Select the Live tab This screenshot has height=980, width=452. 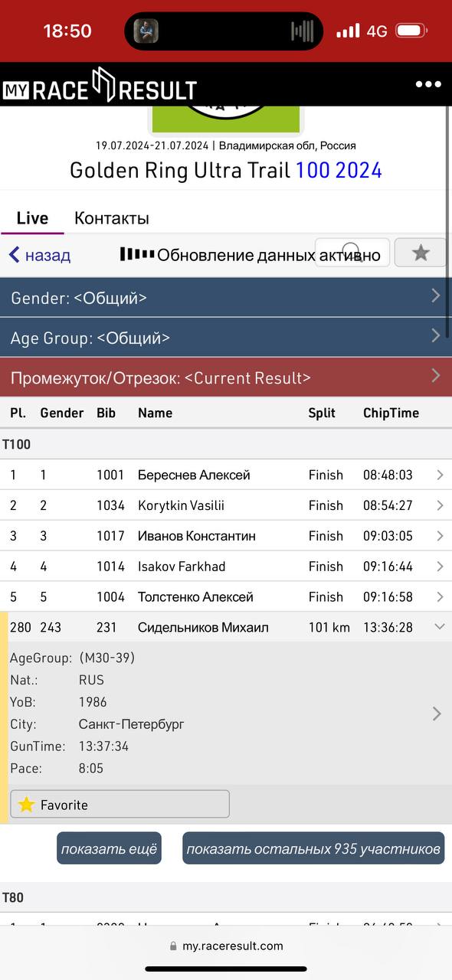[x=32, y=218]
